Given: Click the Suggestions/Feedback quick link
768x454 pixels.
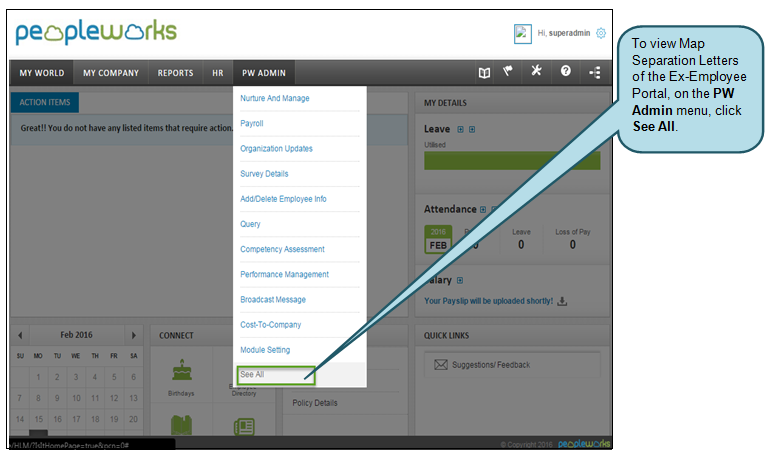Looking at the screenshot, I should click(x=491, y=365).
